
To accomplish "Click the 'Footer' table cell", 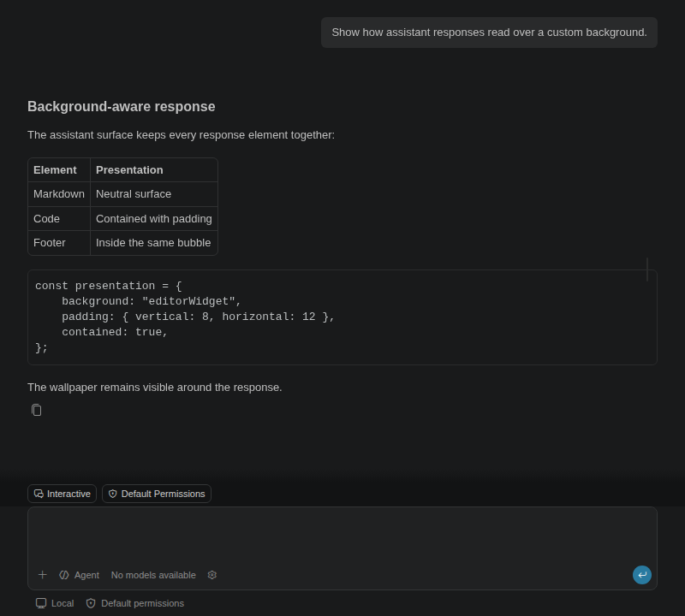I will point(59,243).
